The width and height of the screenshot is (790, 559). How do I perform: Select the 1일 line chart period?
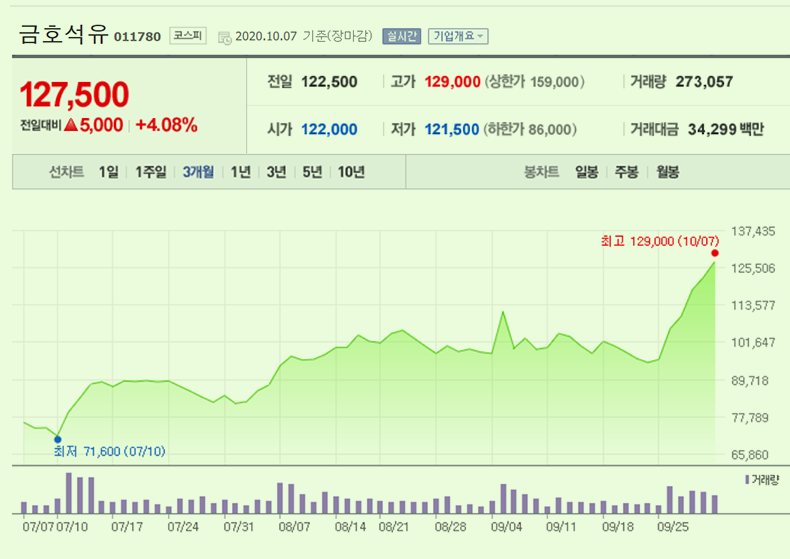point(108,172)
